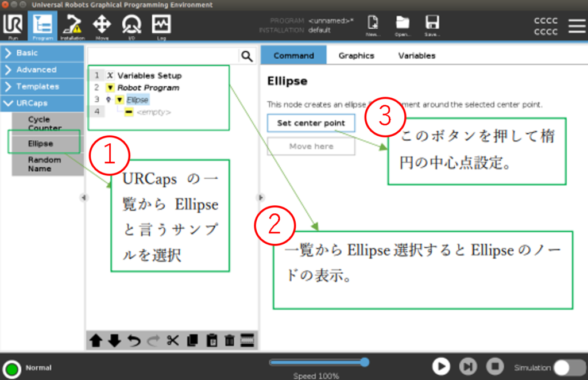Click the Save disk icon
The image size is (588, 380).
[x=432, y=25]
